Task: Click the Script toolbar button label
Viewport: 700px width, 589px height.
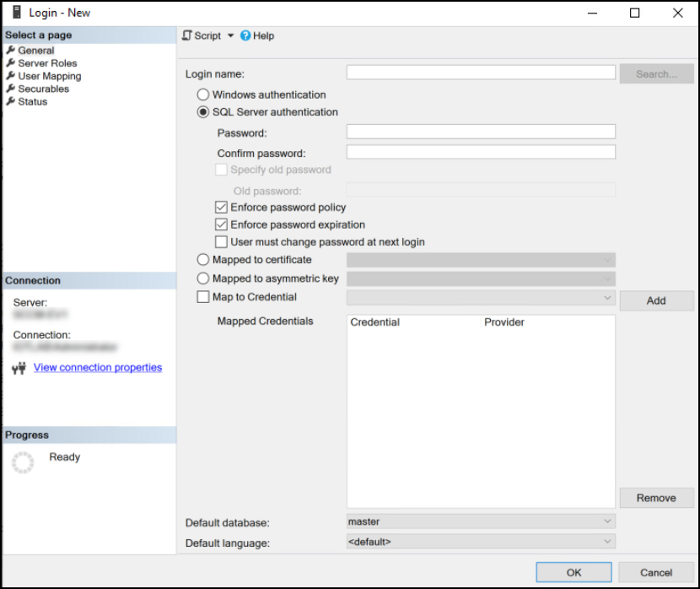Action: click(x=207, y=35)
